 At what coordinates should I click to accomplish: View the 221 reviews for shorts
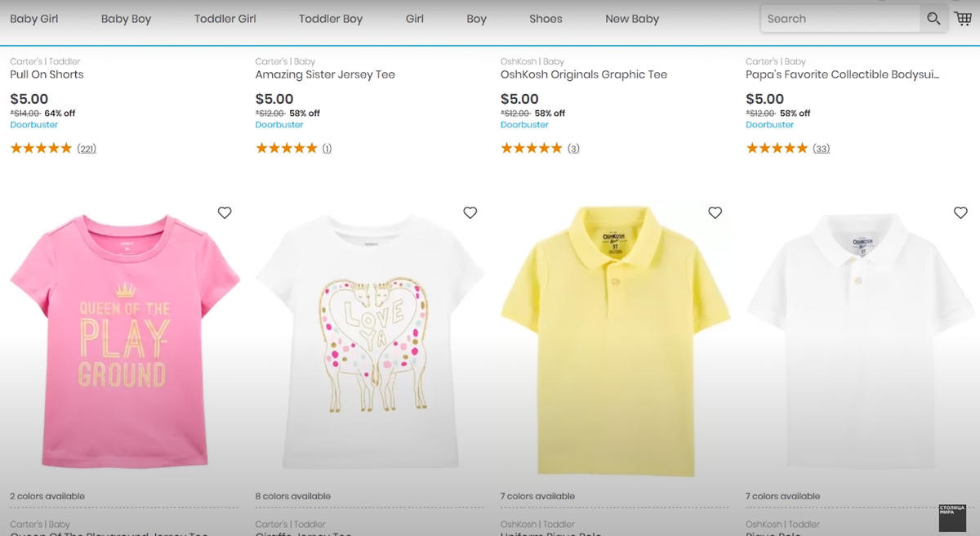click(x=87, y=149)
